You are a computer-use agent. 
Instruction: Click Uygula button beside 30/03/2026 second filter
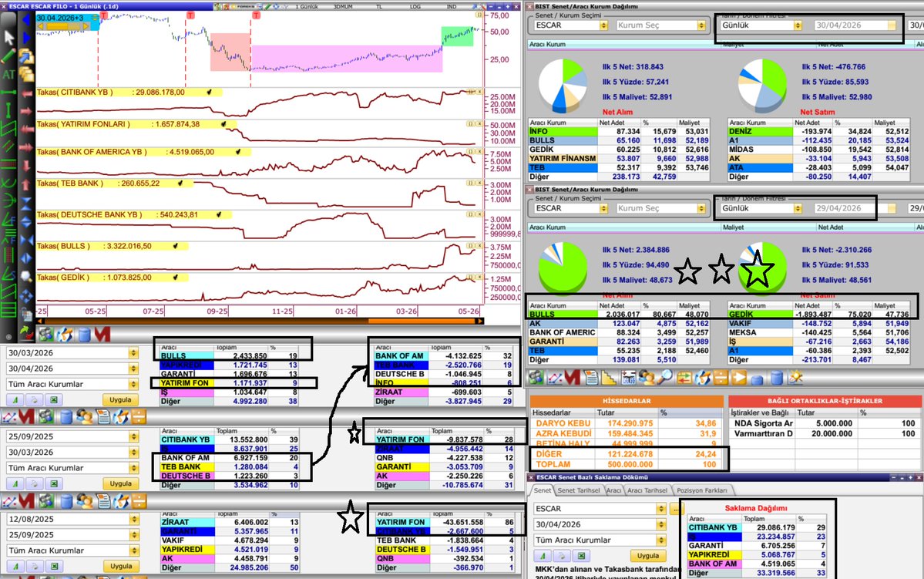coord(120,483)
